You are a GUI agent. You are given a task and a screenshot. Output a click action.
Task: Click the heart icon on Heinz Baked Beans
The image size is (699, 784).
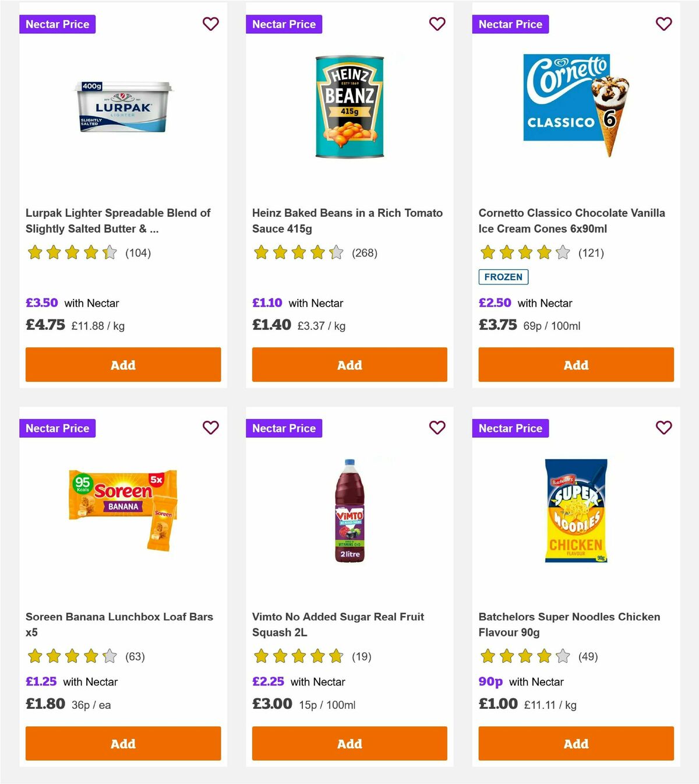click(x=437, y=24)
